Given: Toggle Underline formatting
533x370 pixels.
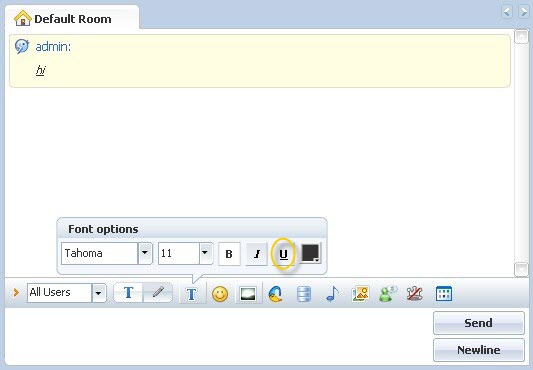Looking at the screenshot, I should pyautogui.click(x=283, y=254).
